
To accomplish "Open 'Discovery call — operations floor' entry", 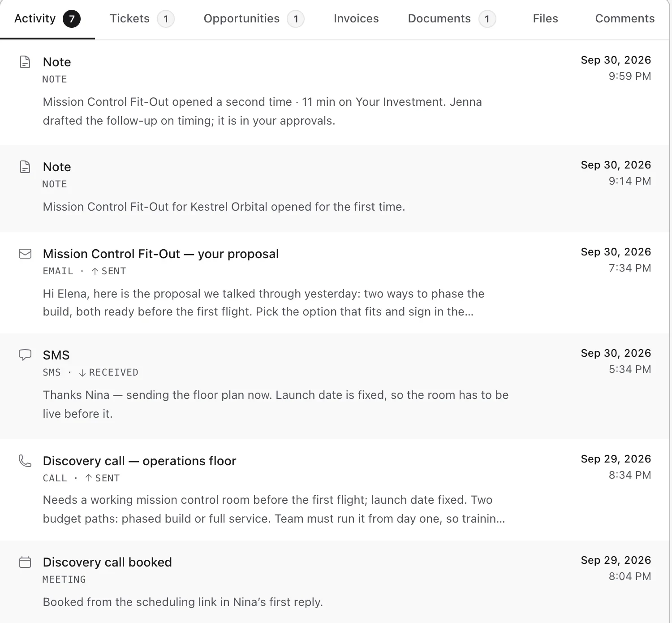I will pyautogui.click(x=139, y=461).
